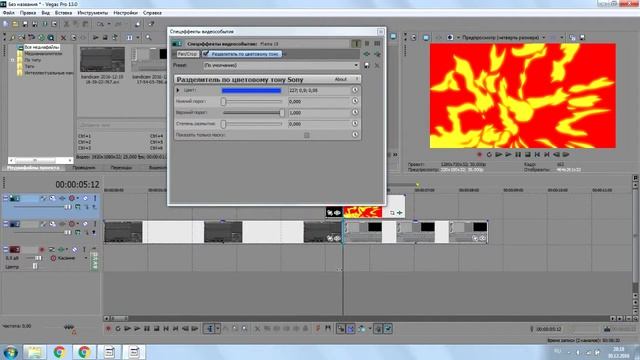Solo video track 1
This screenshot has width=640, height=360.
95,198
